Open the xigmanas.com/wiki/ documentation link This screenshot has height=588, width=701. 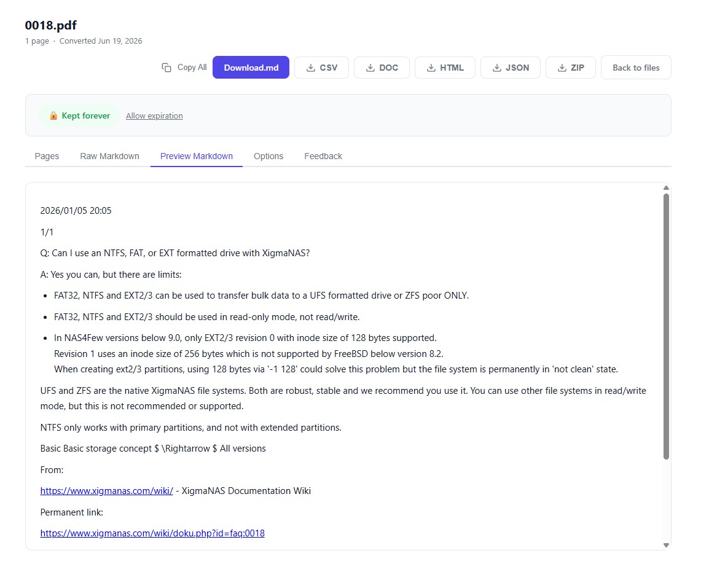click(x=106, y=491)
